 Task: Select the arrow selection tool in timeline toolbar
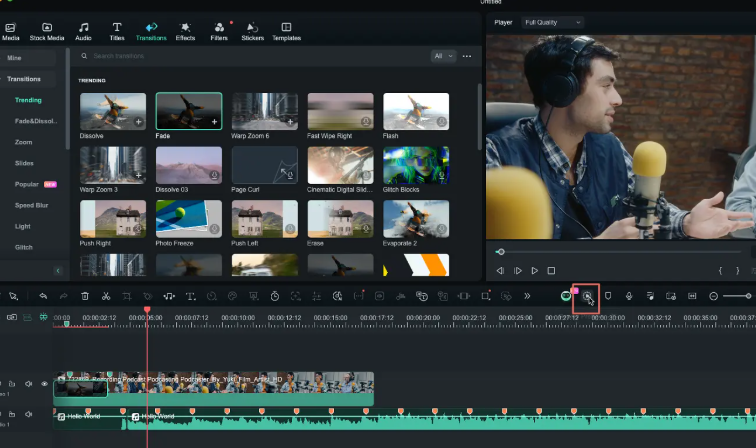pyautogui.click(x=14, y=296)
